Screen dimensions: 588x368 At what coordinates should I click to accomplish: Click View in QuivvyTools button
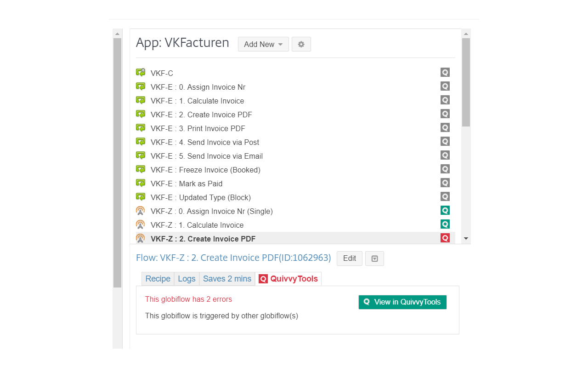pos(402,302)
